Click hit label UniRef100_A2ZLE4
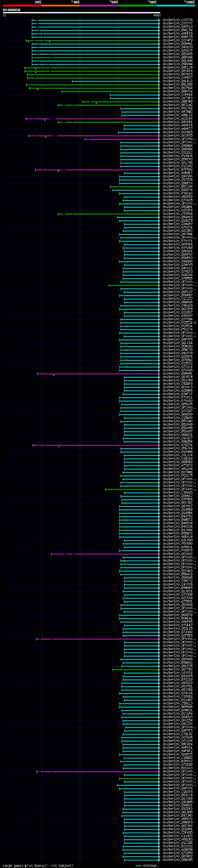 [177, 119]
